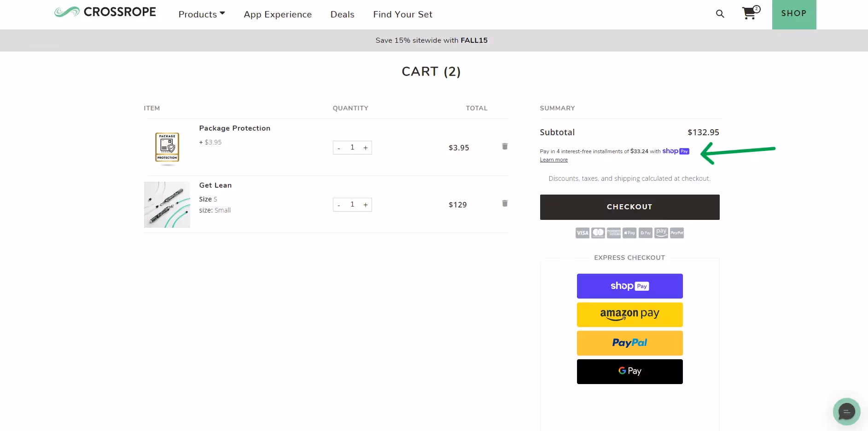Viewport: 868px width, 431px height.
Task: Open the chat support bubble
Action: point(846,412)
